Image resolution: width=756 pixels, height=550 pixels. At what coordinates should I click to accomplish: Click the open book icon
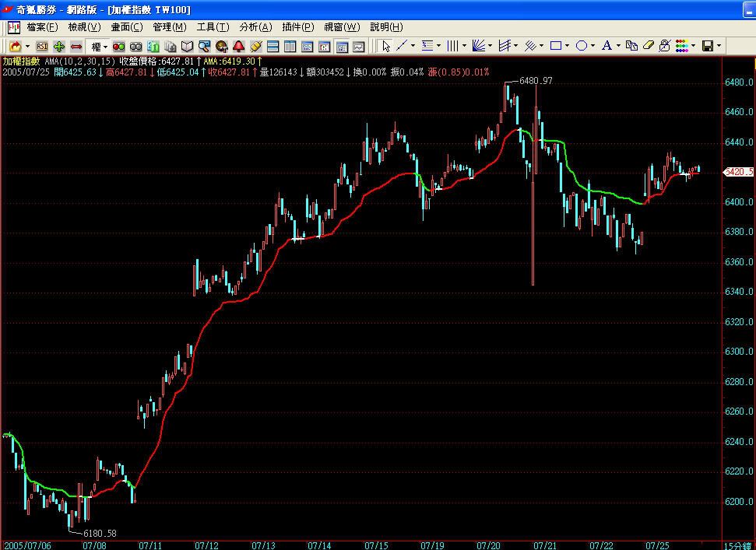click(187, 46)
